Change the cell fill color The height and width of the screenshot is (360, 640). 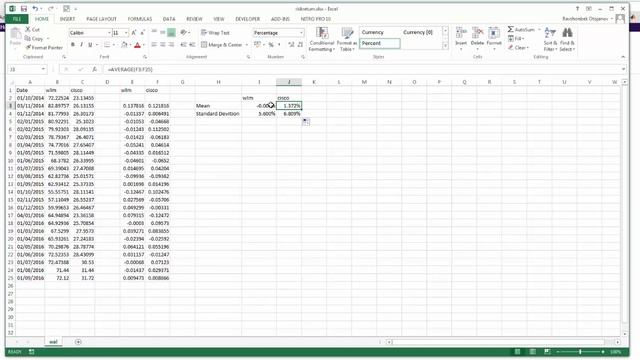pos(124,44)
